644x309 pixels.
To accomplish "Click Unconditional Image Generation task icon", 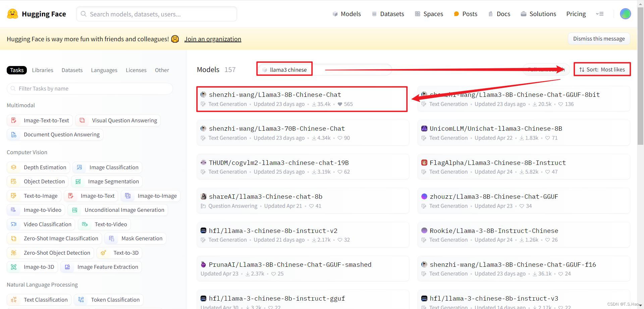I will point(75,210).
